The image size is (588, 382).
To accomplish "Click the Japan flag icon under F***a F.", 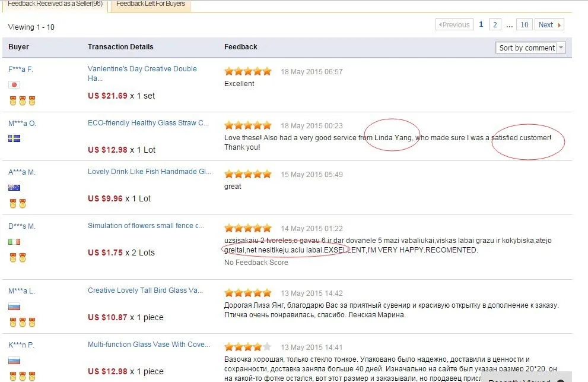I will (14, 84).
